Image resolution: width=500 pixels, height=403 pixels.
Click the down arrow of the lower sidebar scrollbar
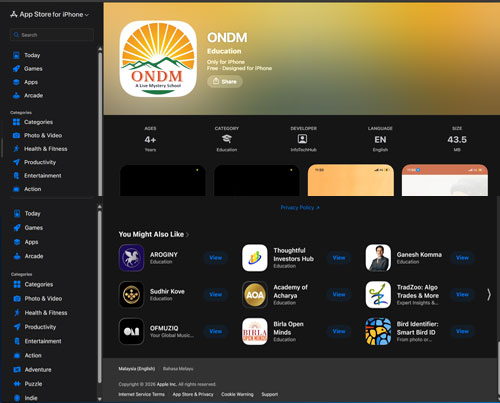click(100, 399)
